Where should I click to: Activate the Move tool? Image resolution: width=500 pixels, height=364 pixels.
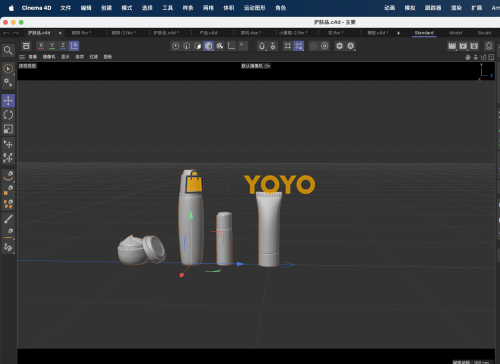click(x=8, y=100)
